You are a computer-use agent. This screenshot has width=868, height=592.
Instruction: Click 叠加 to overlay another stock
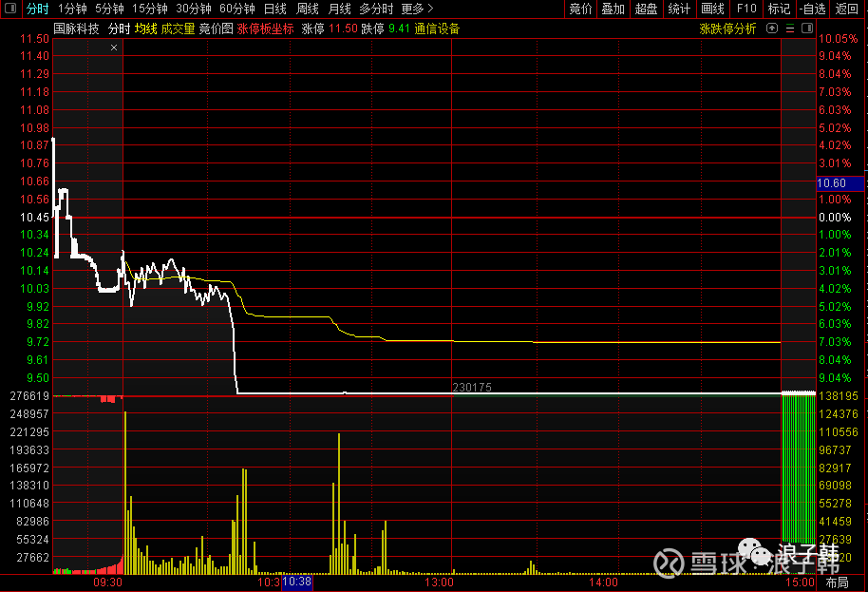click(613, 9)
